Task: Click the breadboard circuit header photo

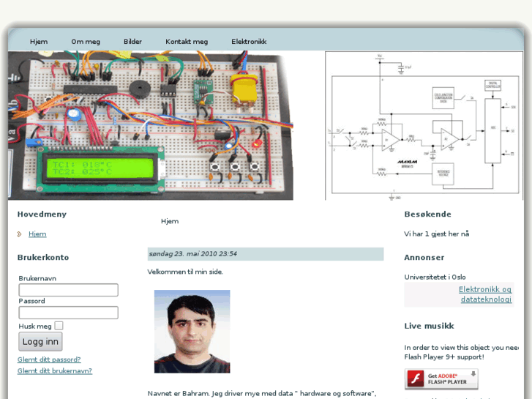Action: (x=151, y=125)
